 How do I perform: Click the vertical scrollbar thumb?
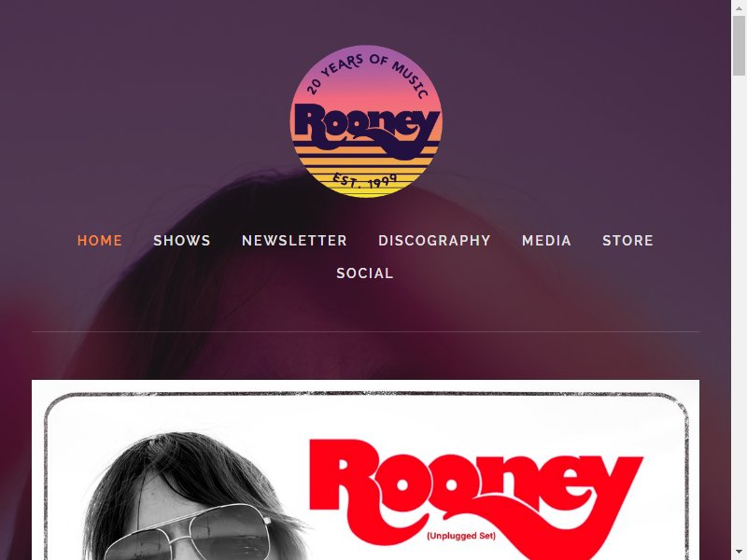point(739,45)
